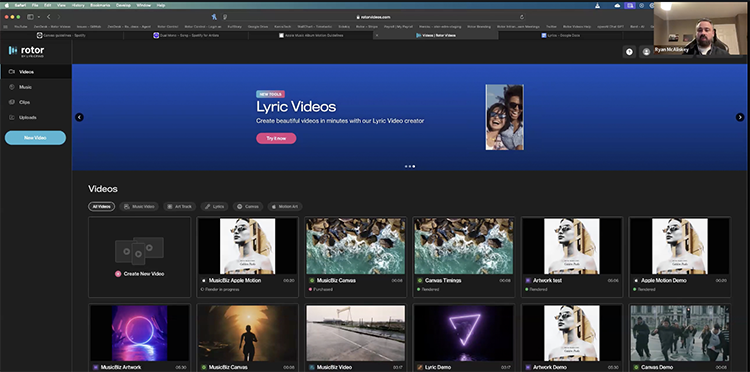
Task: Click the rotorvideos.com address bar
Action: pyautogui.click(x=373, y=17)
